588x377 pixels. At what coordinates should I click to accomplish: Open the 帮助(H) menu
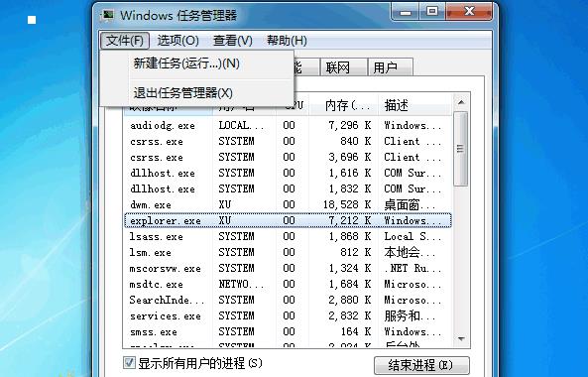[x=287, y=41]
